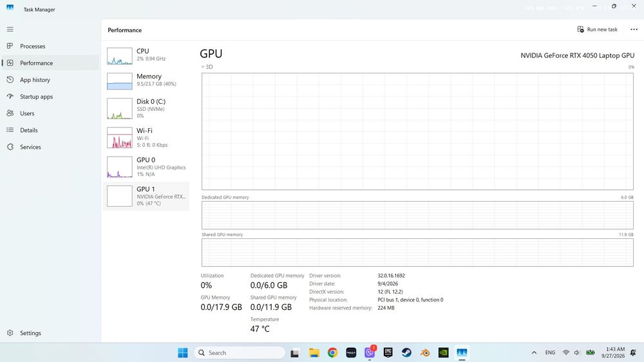Toggle the hamburger navigation menu
644x362 pixels.
pyautogui.click(x=10, y=29)
